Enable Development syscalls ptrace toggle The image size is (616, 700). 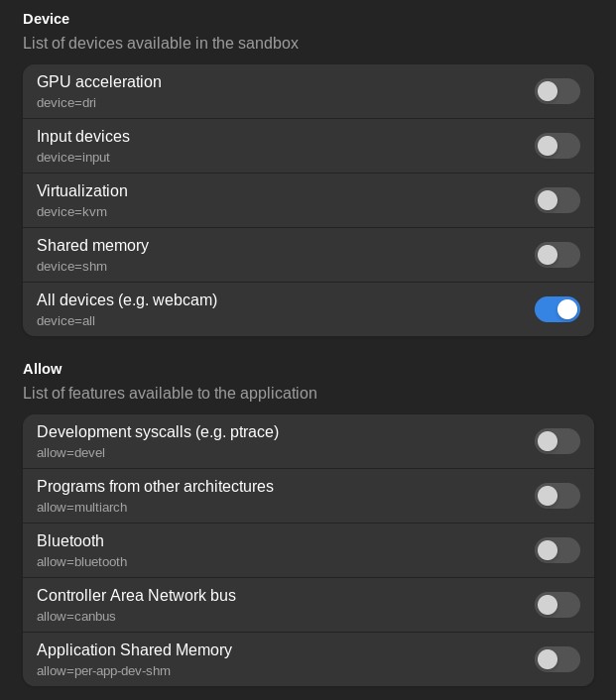click(x=557, y=441)
